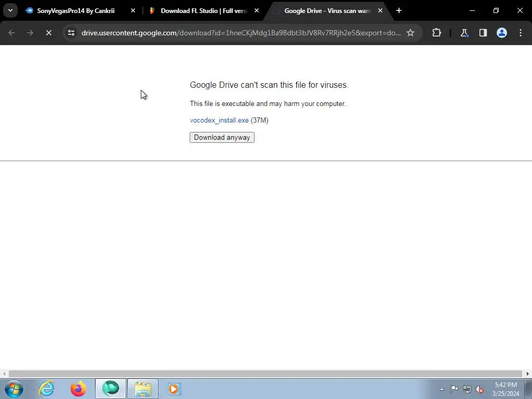Launch Internet Explorer from the taskbar
This screenshot has width=532, height=399.
pyautogui.click(x=46, y=389)
